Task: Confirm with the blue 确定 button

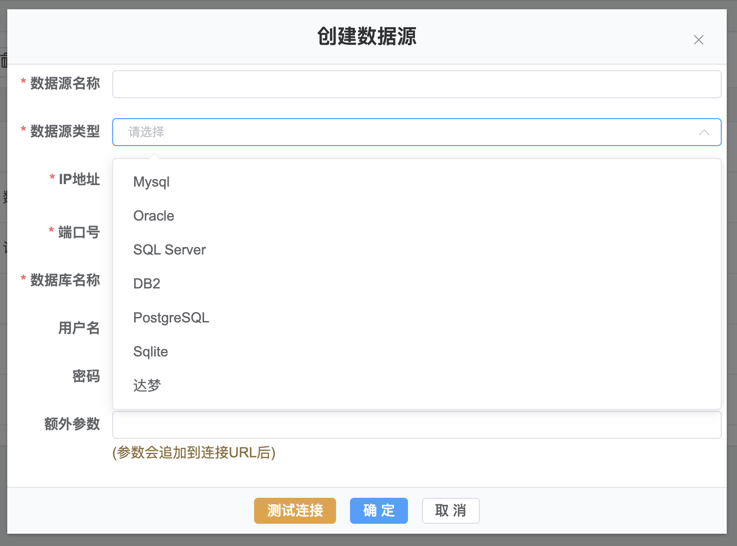Action: click(x=379, y=511)
